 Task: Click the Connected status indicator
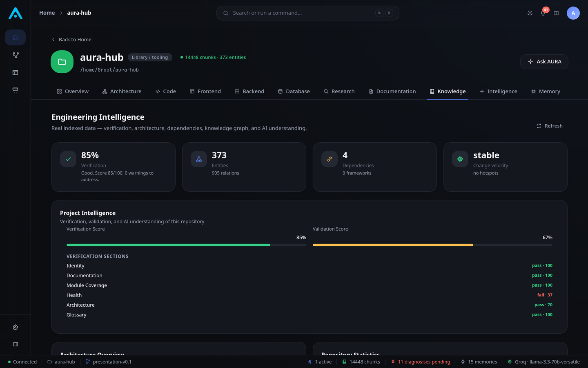(x=22, y=362)
